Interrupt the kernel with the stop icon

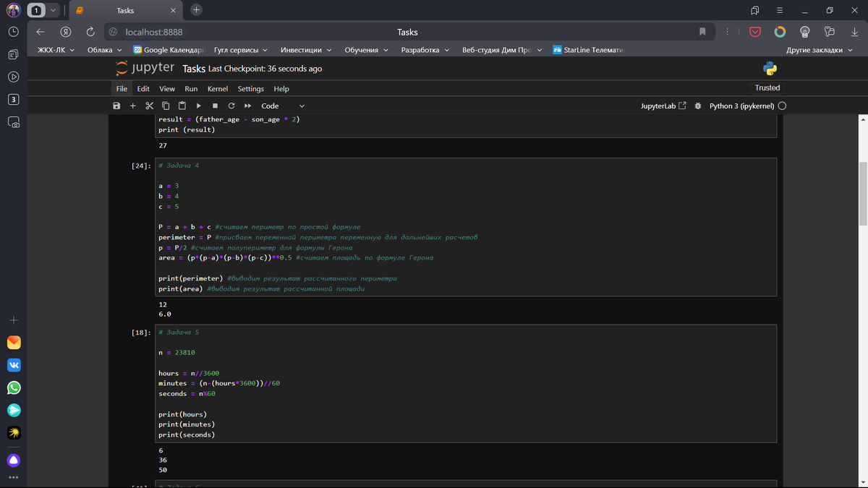[215, 106]
